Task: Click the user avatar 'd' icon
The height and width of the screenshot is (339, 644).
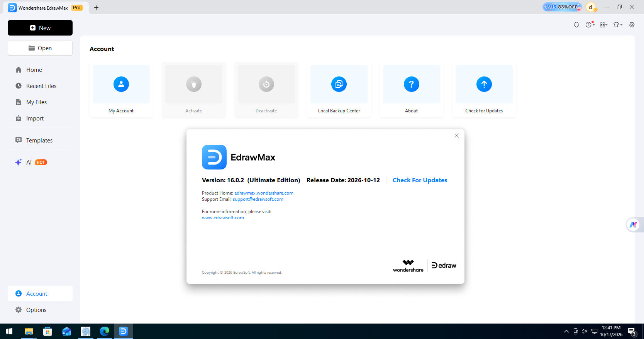Action: point(591,7)
